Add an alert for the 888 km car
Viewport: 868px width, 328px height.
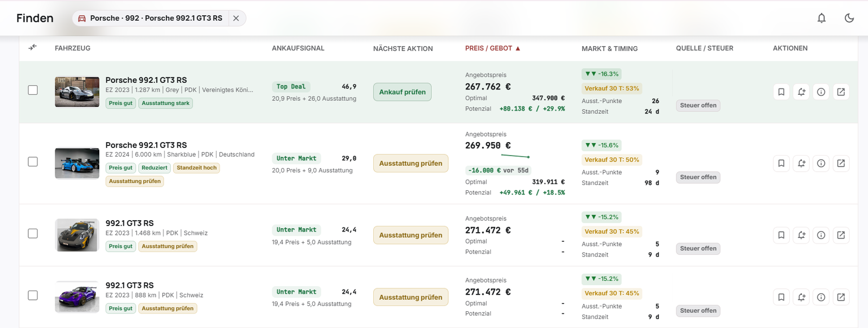(801, 297)
